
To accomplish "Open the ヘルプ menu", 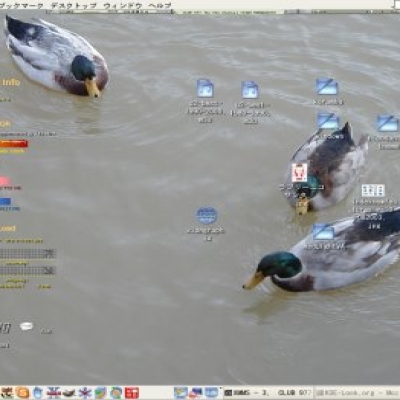I will click(x=160, y=5).
